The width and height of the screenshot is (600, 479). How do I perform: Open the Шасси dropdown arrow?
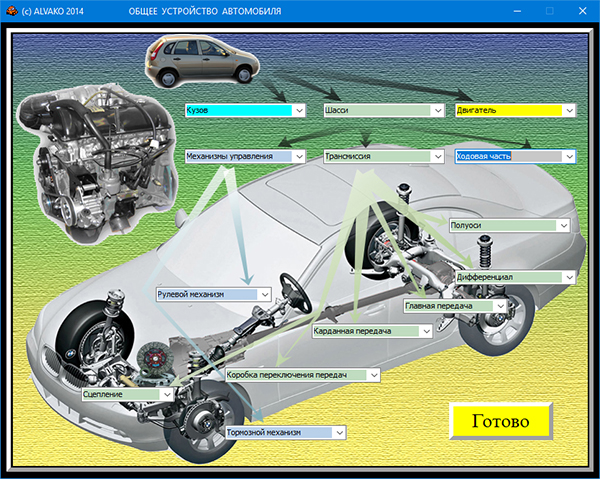[x=438, y=111]
